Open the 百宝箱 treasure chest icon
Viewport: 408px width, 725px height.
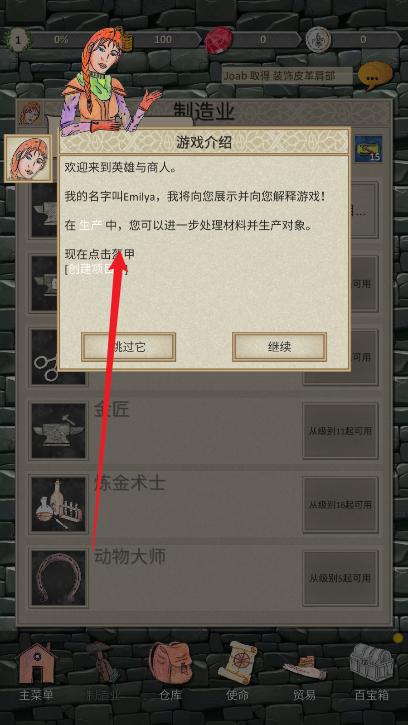371,662
